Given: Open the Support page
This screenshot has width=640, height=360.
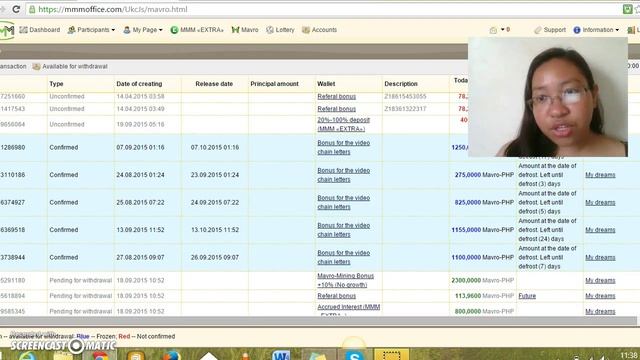Looking at the screenshot, I should click(x=554, y=30).
